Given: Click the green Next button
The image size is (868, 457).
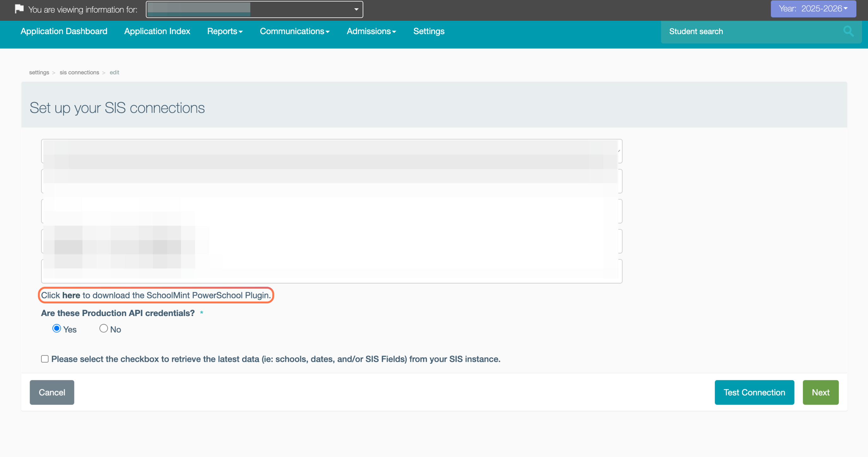Looking at the screenshot, I should [x=820, y=392].
